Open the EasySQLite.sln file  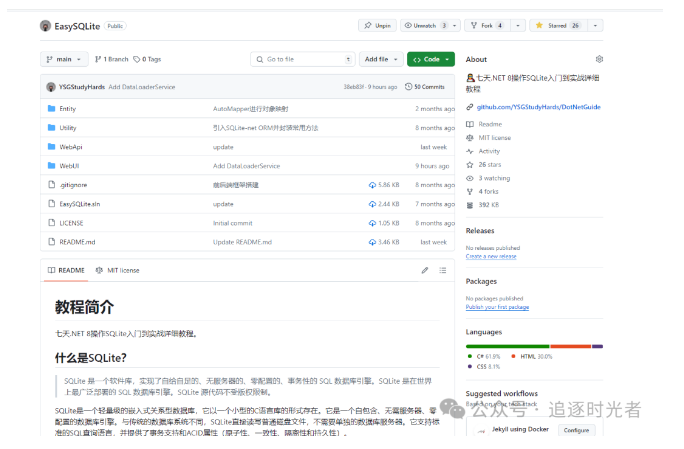80,204
